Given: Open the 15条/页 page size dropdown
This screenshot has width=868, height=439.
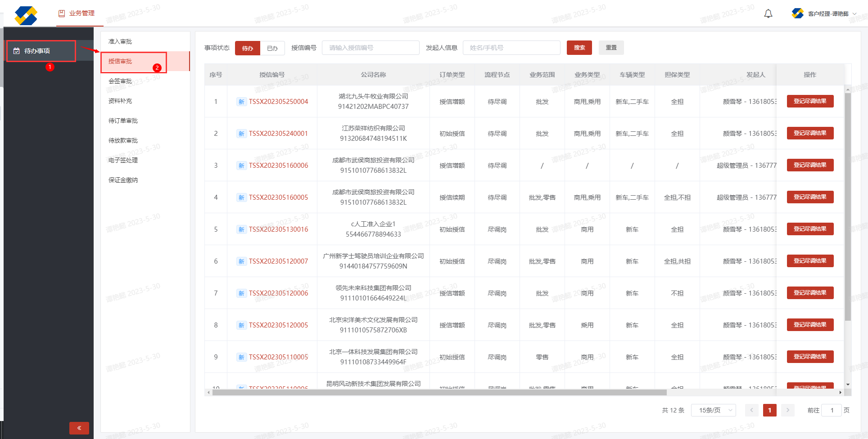Looking at the screenshot, I should point(714,410).
